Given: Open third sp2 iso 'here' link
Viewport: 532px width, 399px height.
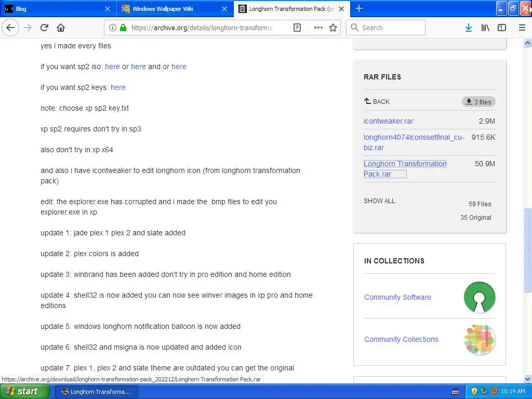Looking at the screenshot, I should coord(179,66).
